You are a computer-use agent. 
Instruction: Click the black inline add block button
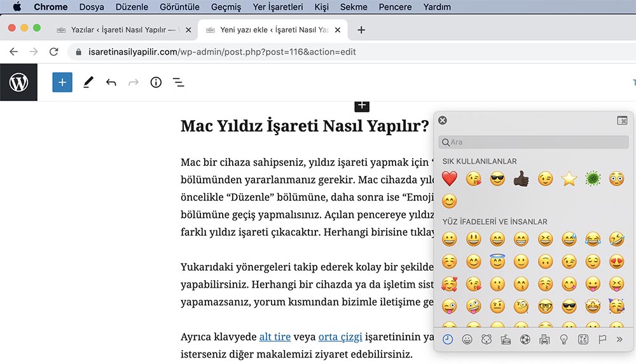pos(362,105)
